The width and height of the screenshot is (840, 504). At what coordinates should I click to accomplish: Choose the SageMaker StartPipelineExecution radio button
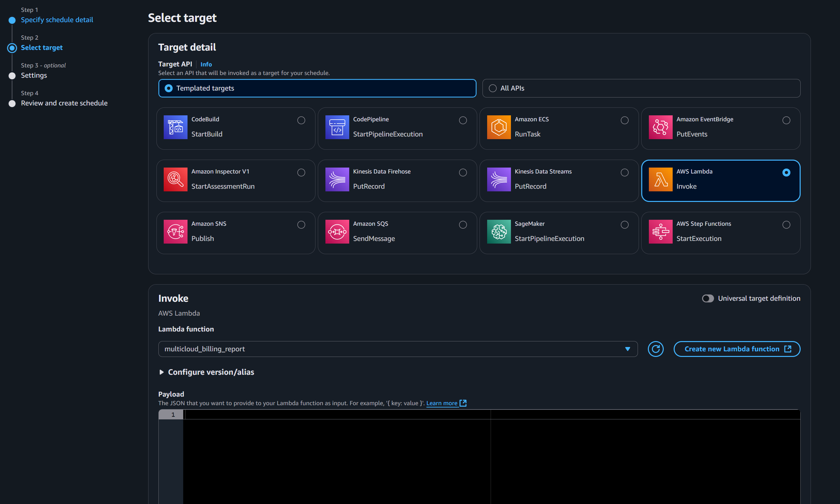tap(625, 225)
